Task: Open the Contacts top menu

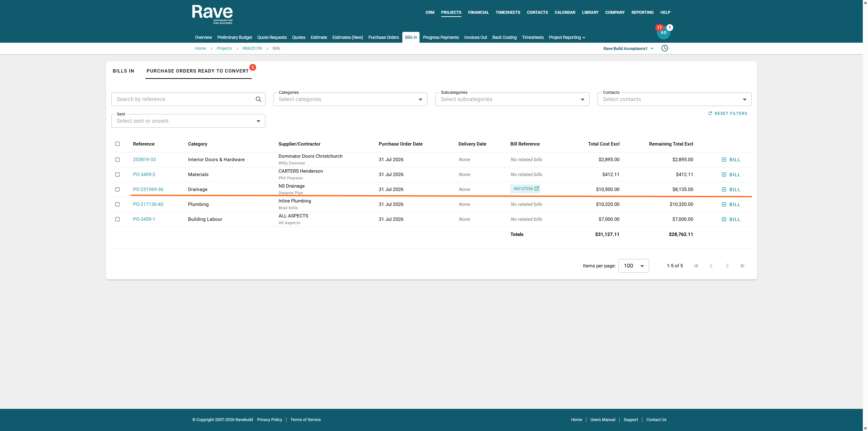Action: [x=537, y=12]
